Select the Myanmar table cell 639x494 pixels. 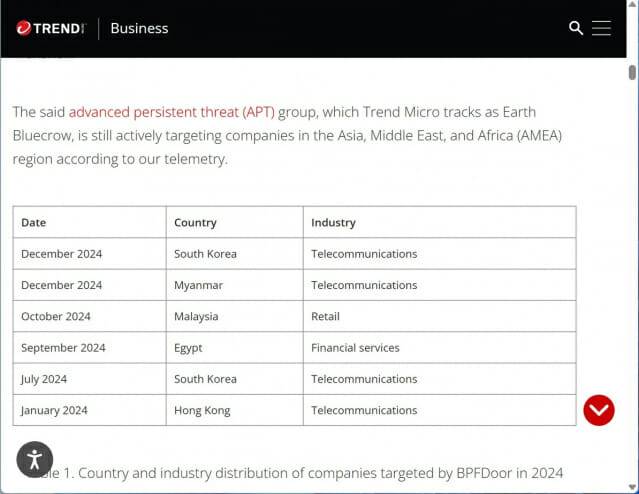click(x=235, y=285)
